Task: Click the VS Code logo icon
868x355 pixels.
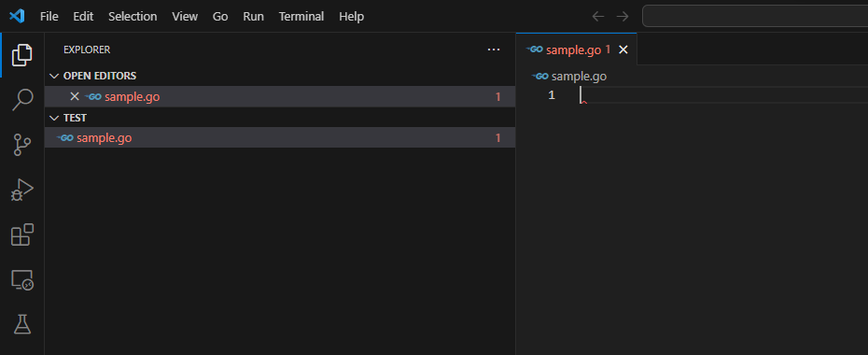Action: pyautogui.click(x=17, y=16)
